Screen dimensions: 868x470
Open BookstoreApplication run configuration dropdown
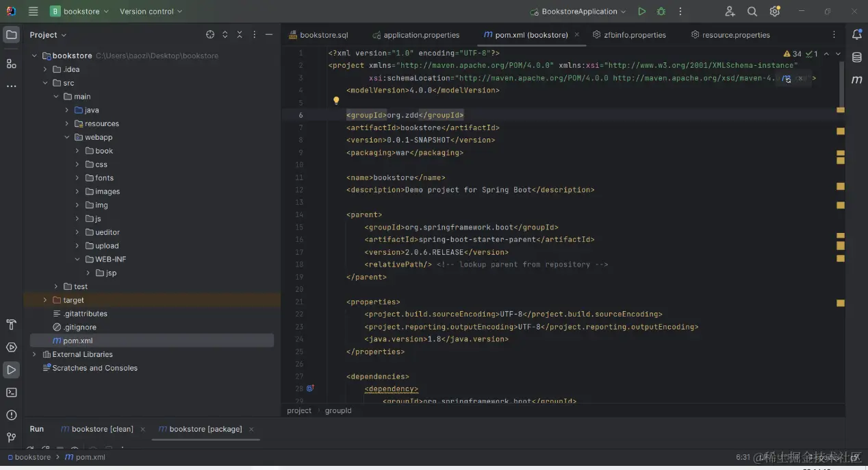pyautogui.click(x=578, y=12)
